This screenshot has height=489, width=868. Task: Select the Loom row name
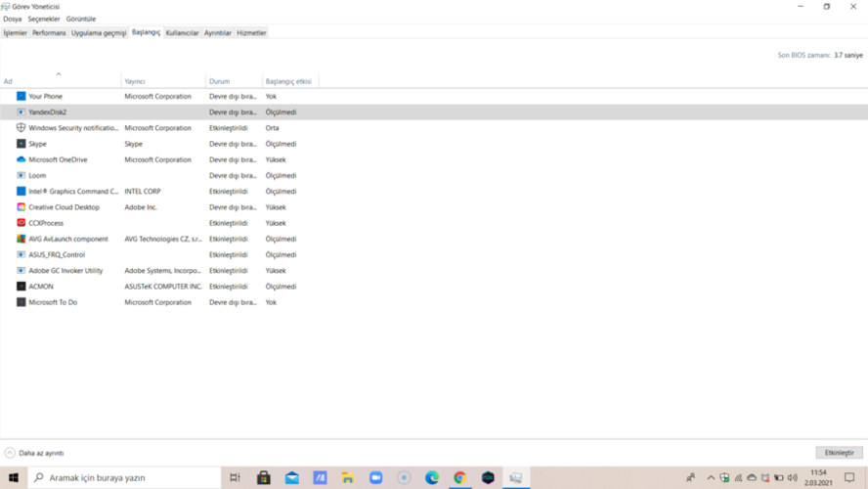point(37,175)
